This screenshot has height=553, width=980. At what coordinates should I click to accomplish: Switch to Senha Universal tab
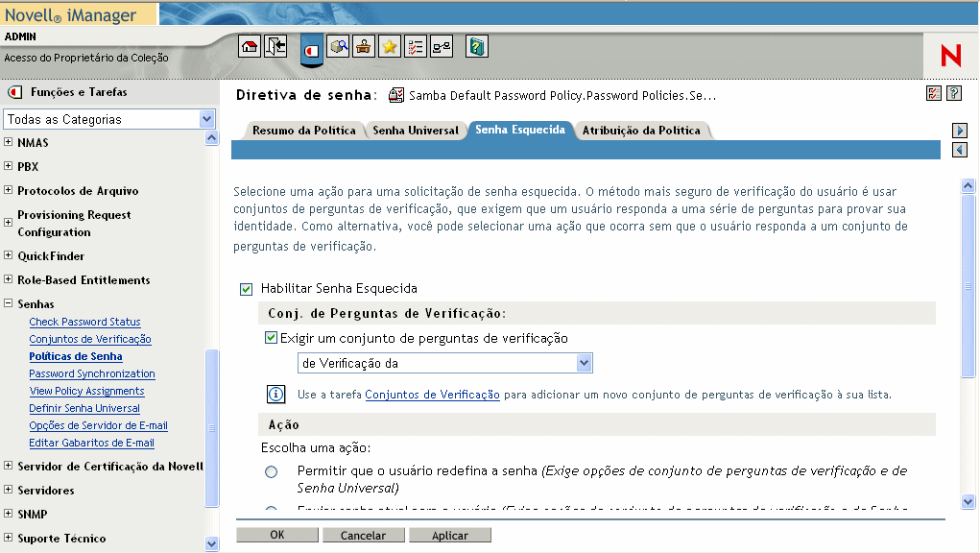pyautogui.click(x=416, y=131)
